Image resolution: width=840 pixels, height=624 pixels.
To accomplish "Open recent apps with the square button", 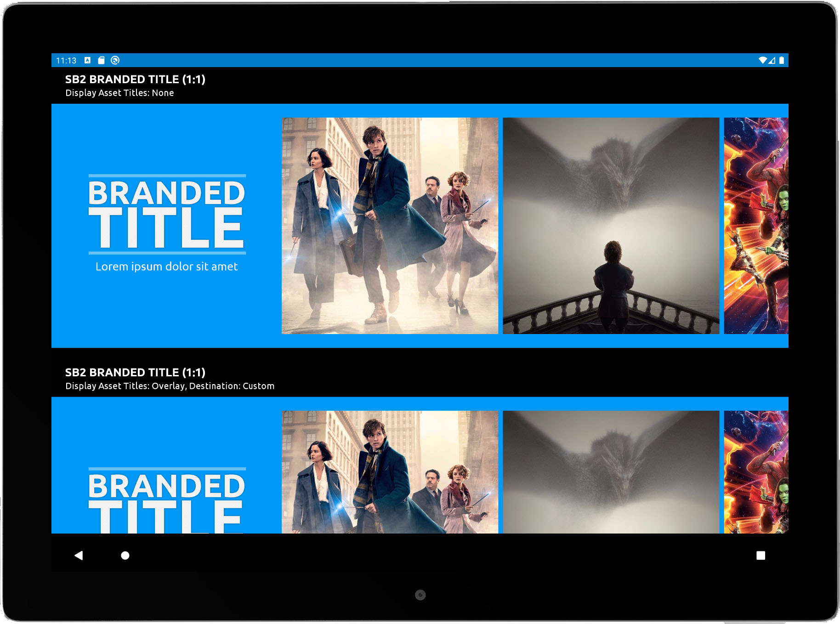I will [761, 556].
